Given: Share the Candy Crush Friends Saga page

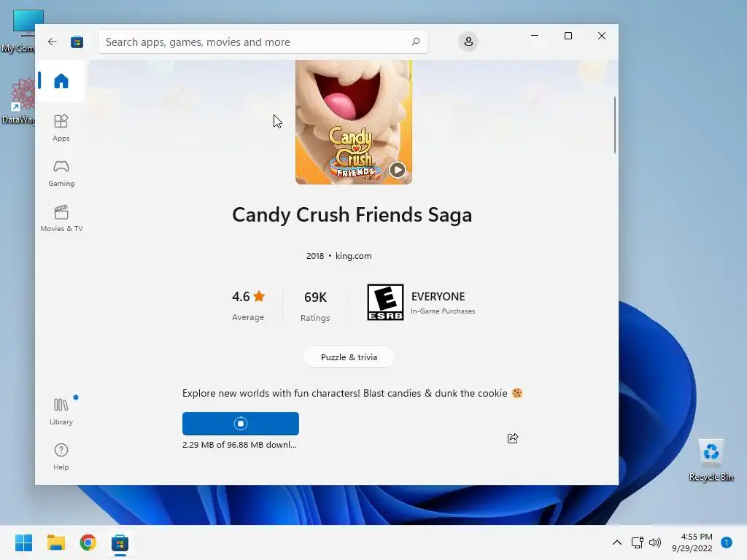Looking at the screenshot, I should click(513, 438).
